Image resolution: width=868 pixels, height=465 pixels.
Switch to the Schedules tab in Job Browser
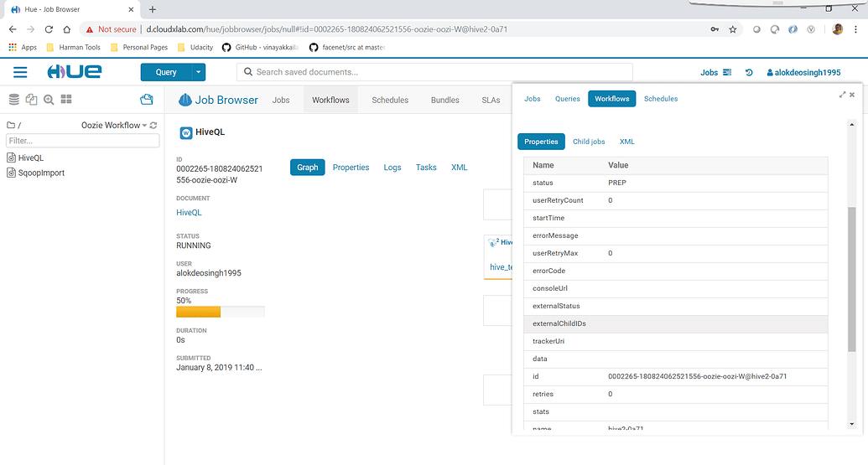(x=390, y=100)
